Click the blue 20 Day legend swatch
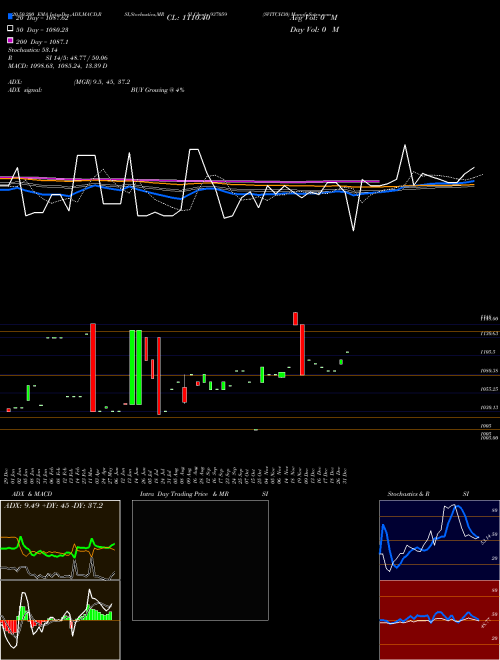This screenshot has height=660, width=500. point(11,17)
